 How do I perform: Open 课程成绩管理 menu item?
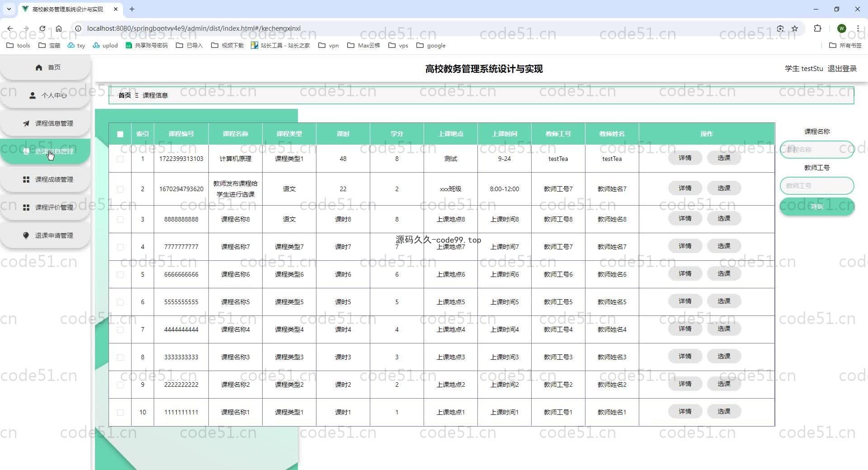(45, 179)
